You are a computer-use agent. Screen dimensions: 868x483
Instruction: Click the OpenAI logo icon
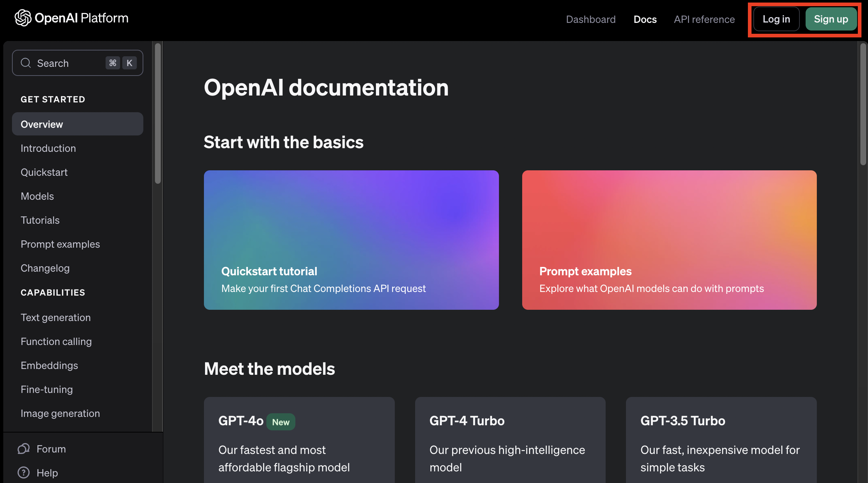[23, 18]
